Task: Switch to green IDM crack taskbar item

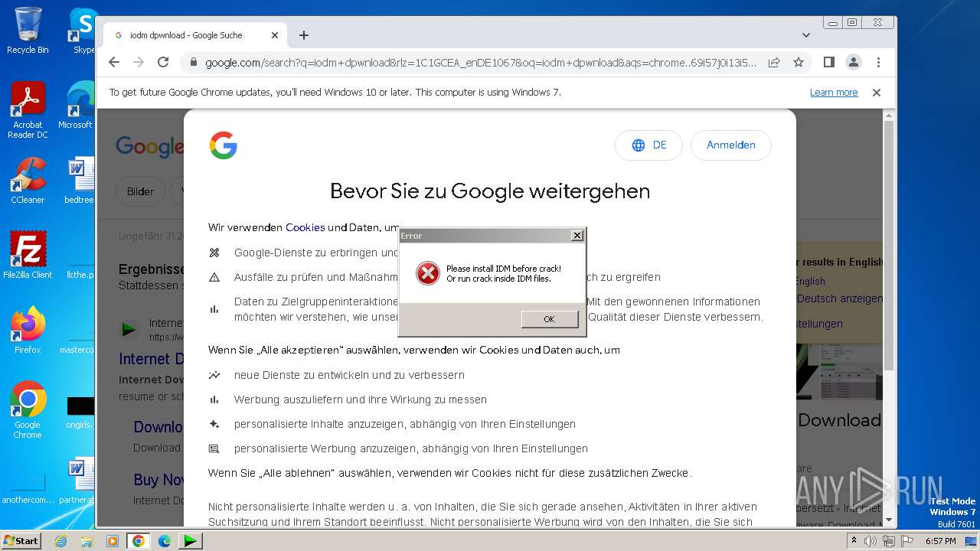Action: 190,541
